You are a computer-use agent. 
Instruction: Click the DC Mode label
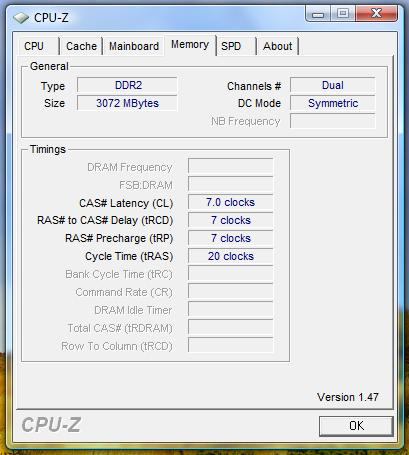point(259,103)
